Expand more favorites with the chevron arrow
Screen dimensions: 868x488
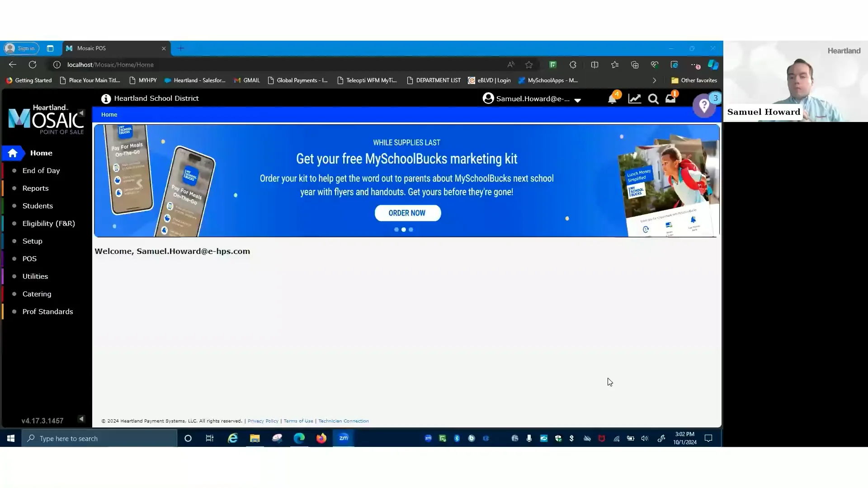point(654,80)
